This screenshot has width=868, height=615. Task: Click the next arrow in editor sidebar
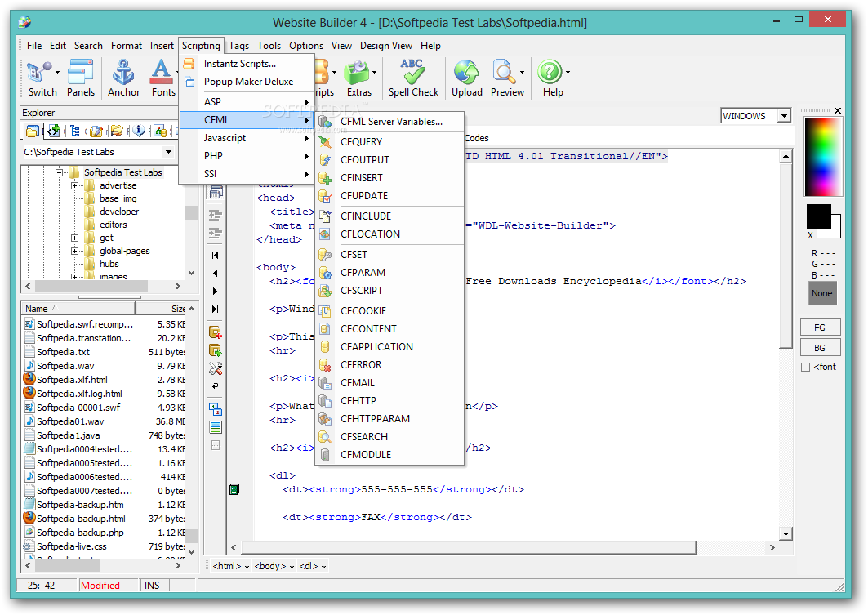click(x=216, y=292)
